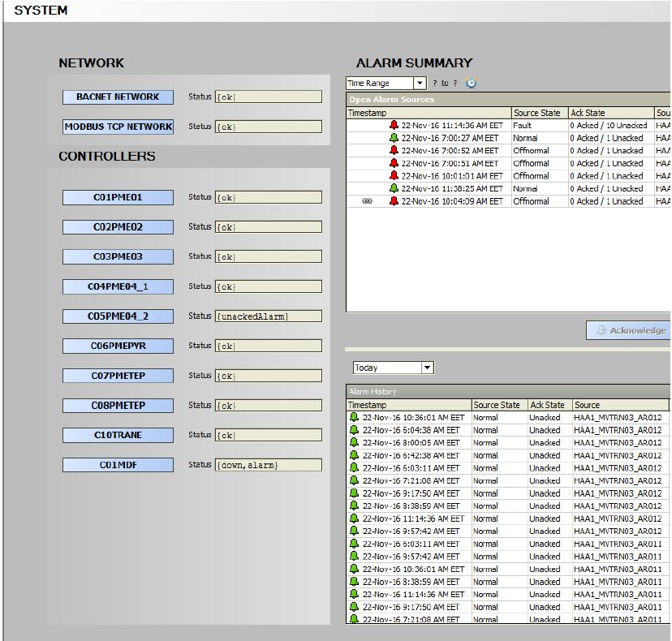
Task: Click BACNET NETWORK status field {ok}
Action: 269,97
